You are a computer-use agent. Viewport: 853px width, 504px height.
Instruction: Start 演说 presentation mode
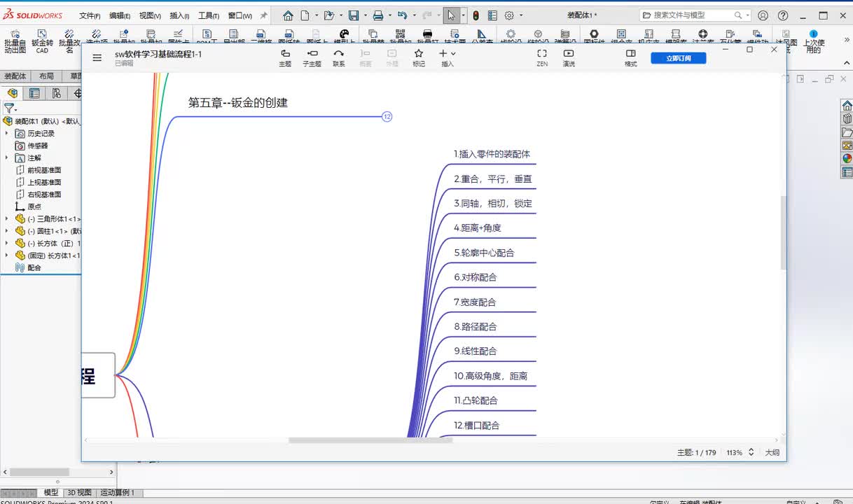(x=569, y=54)
